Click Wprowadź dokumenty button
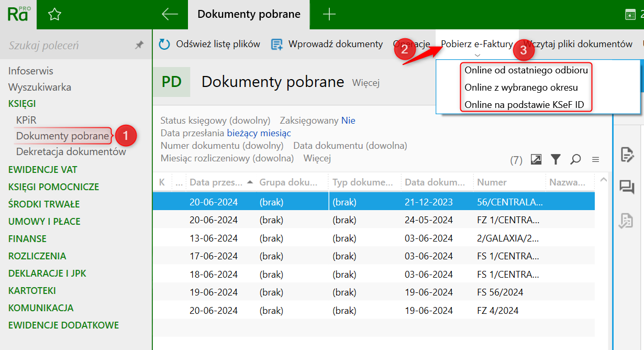 327,45
